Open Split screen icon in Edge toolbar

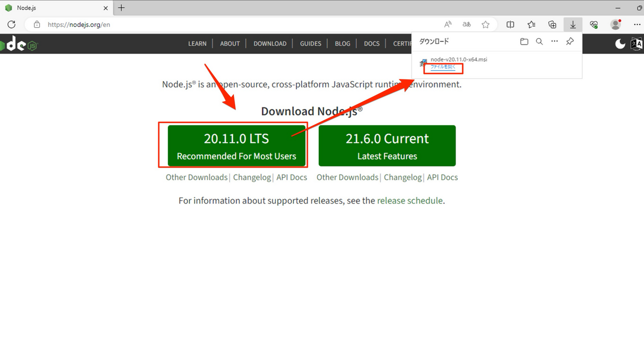tap(510, 24)
